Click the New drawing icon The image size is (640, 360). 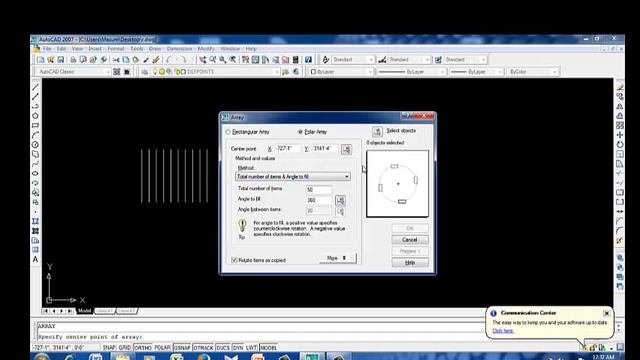tap(40, 60)
